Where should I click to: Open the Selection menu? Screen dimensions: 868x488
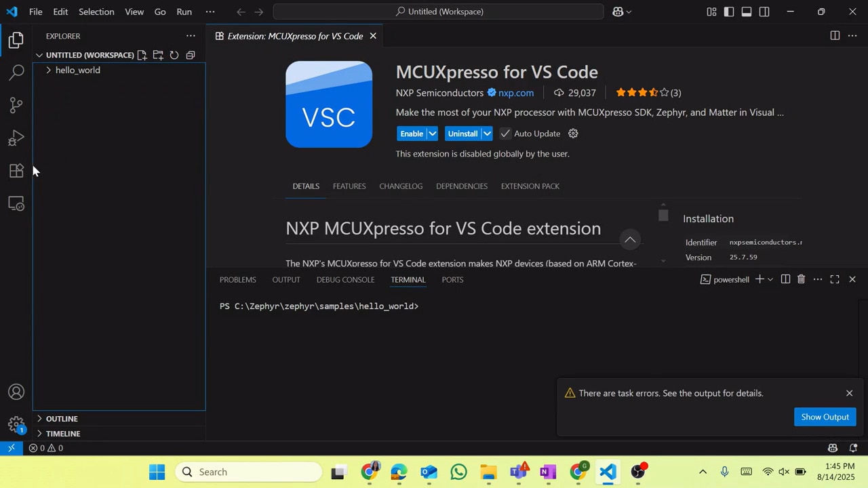pyautogui.click(x=96, y=12)
